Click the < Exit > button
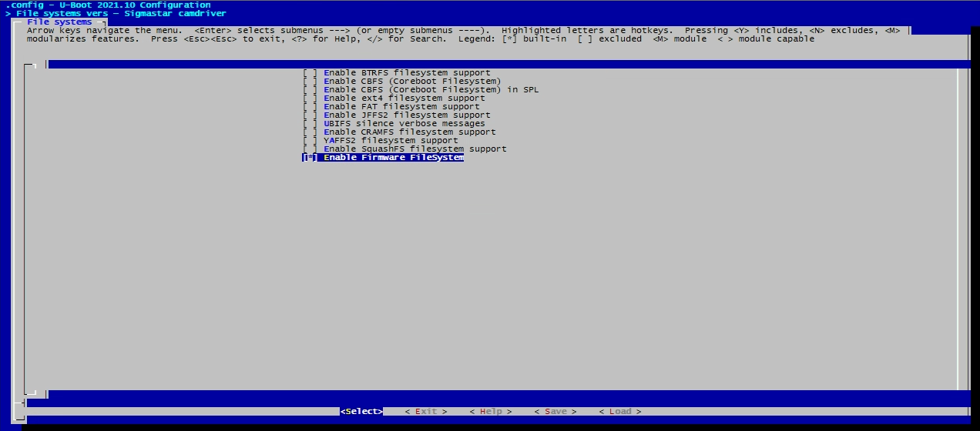The image size is (980, 431). pos(425,412)
